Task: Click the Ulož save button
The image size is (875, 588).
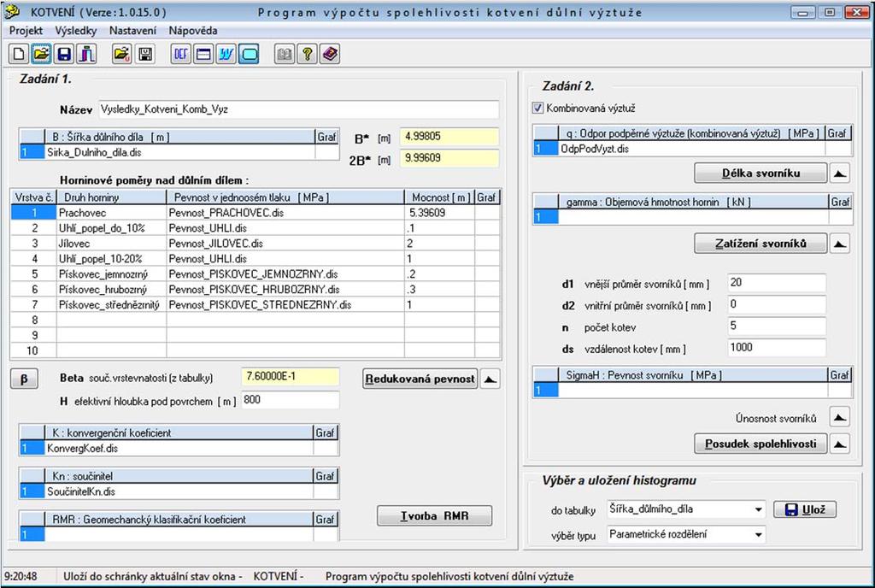Action: pos(805,509)
